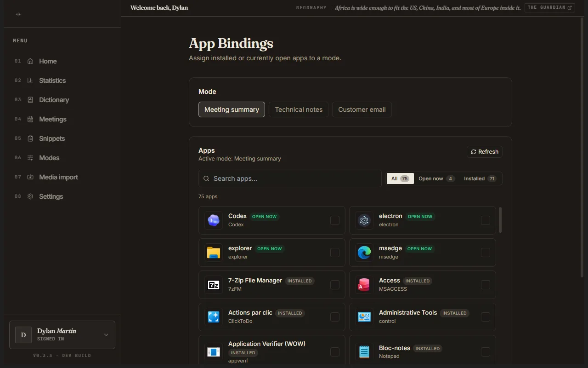Check the Bloc-notes checkbox
Screen dimensions: 588x368
coord(486,352)
